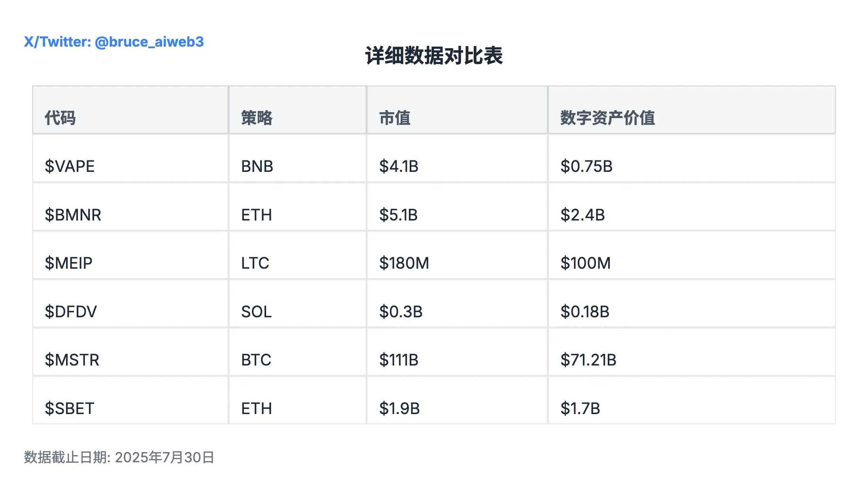The height and width of the screenshot is (488, 868).
Task: Select the $MSTR ticker cell
Action: (72, 360)
